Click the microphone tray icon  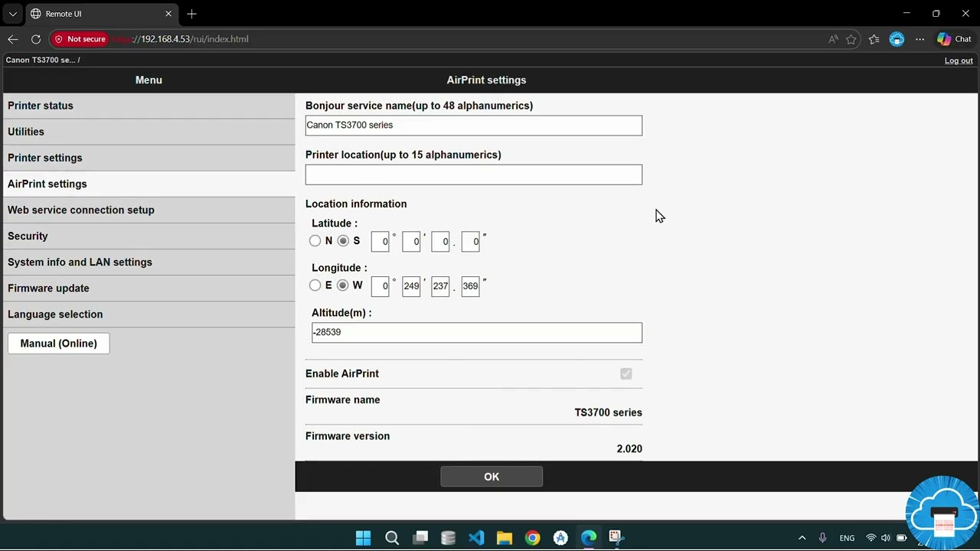[823, 538]
